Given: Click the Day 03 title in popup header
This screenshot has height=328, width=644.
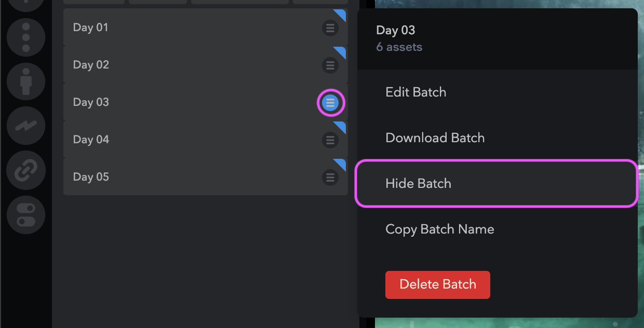Looking at the screenshot, I should 396,31.
